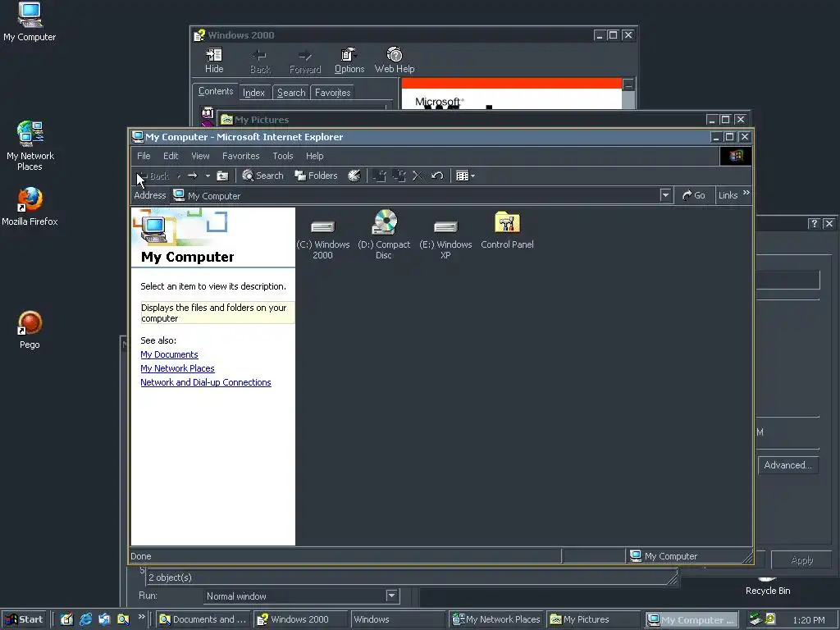This screenshot has height=630, width=840.
Task: Switch to My Pictures taskbar button
Action: pyautogui.click(x=592, y=619)
